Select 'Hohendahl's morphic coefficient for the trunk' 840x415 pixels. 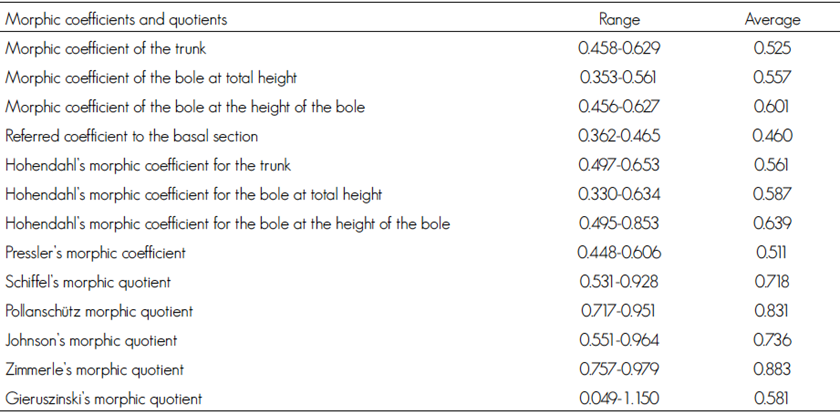tap(148, 165)
